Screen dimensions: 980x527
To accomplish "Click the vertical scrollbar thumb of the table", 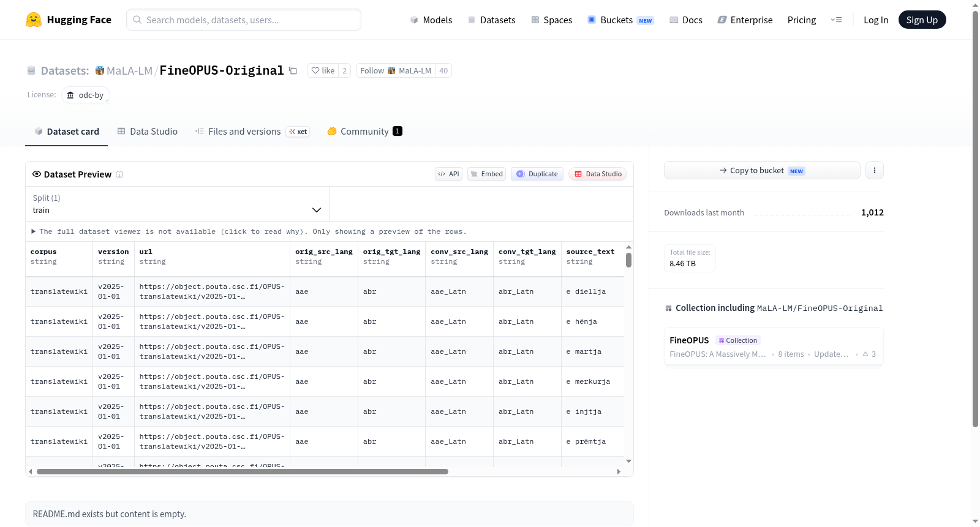I will (x=628, y=260).
